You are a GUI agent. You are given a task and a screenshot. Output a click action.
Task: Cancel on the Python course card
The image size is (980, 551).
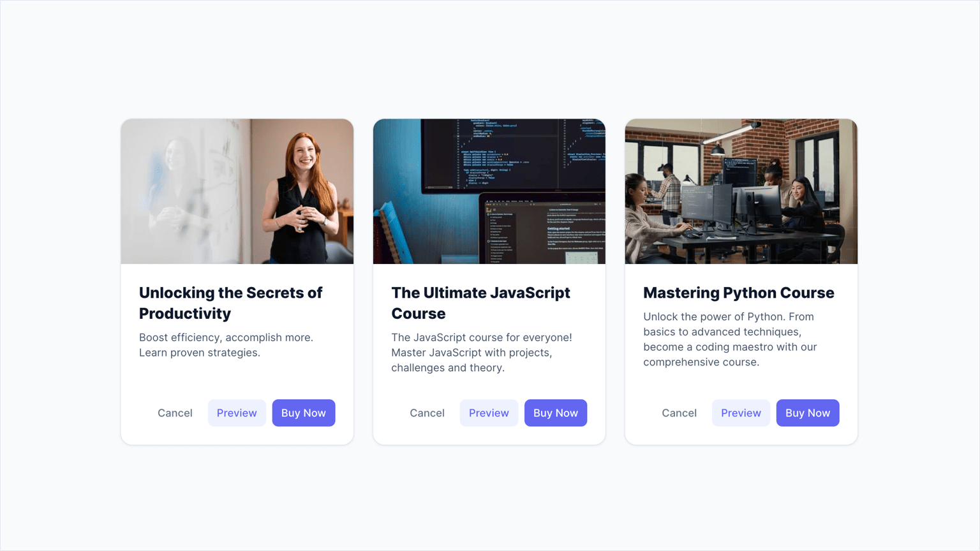click(679, 413)
